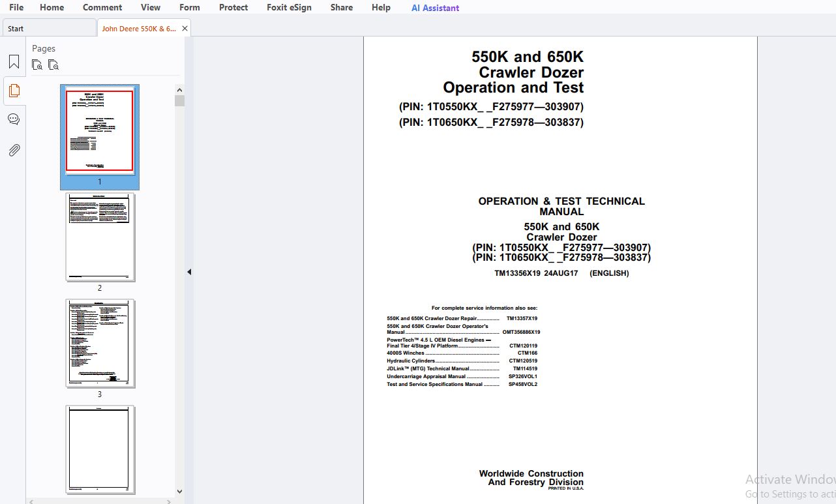The height and width of the screenshot is (504, 836).
Task: Open the Bookmarks panel icon
Action: coord(14,62)
